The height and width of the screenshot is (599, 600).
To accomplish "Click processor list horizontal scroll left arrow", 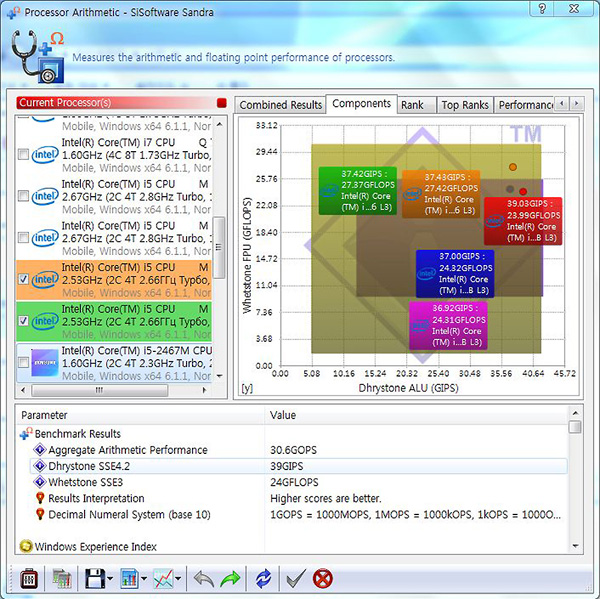I will (23, 390).
